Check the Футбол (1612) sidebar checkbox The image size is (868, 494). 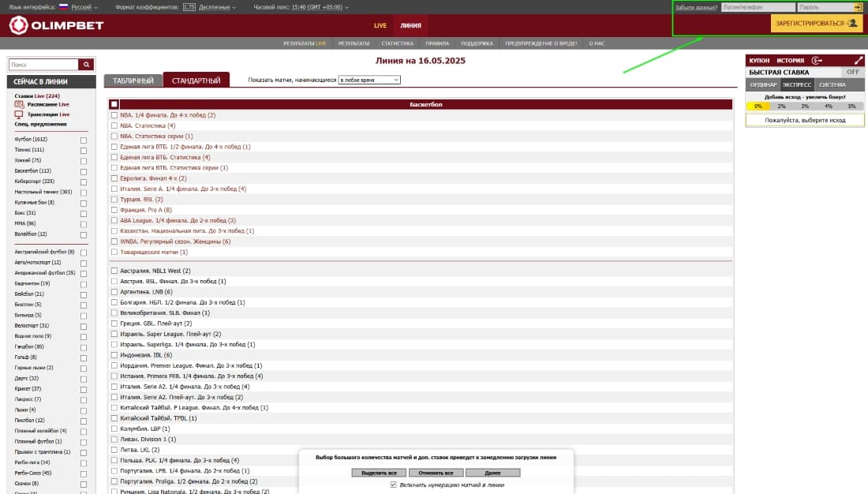coord(84,140)
